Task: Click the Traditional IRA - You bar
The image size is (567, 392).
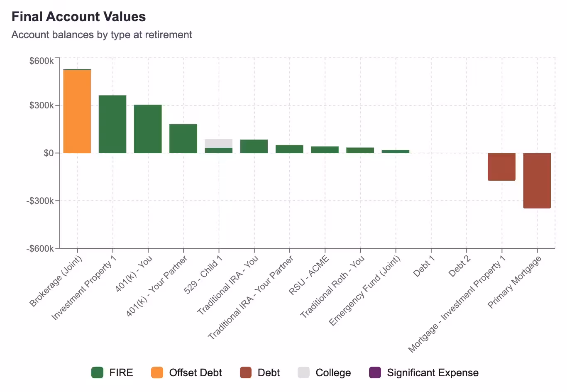Action: click(x=254, y=146)
